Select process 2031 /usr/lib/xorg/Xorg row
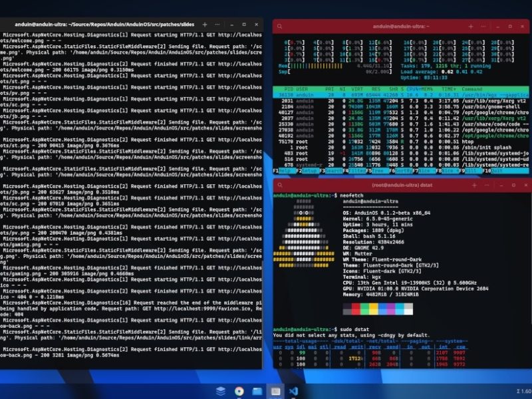 click(x=401, y=101)
